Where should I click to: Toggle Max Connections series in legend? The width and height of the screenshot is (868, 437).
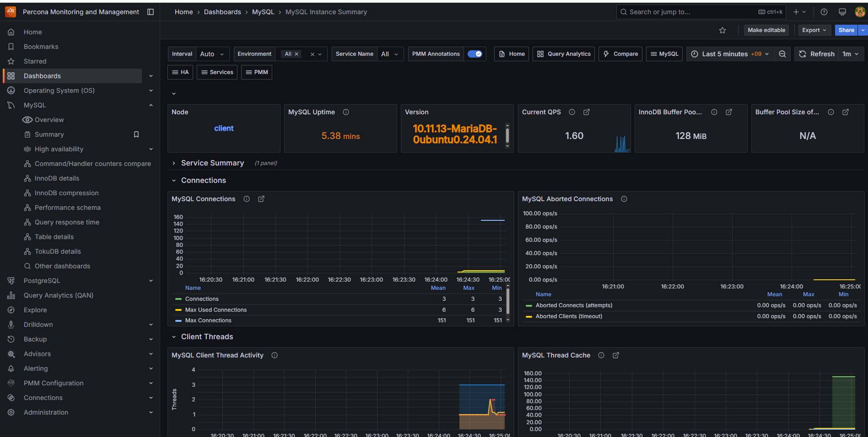pos(208,320)
